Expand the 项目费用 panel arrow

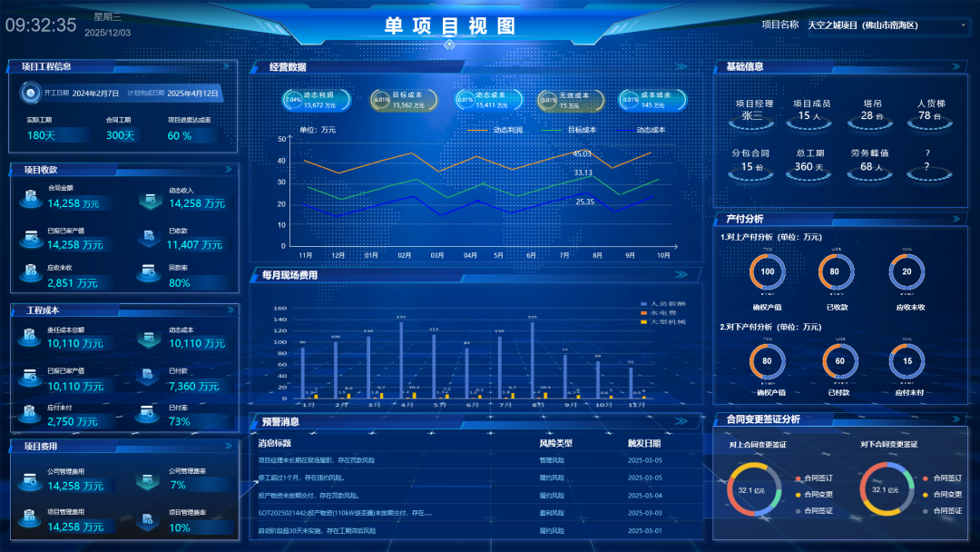(x=229, y=446)
